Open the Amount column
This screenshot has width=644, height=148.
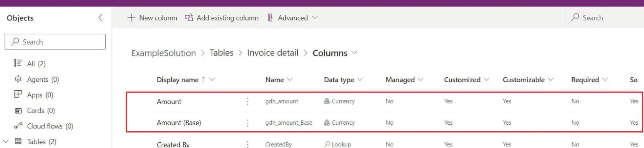[169, 101]
